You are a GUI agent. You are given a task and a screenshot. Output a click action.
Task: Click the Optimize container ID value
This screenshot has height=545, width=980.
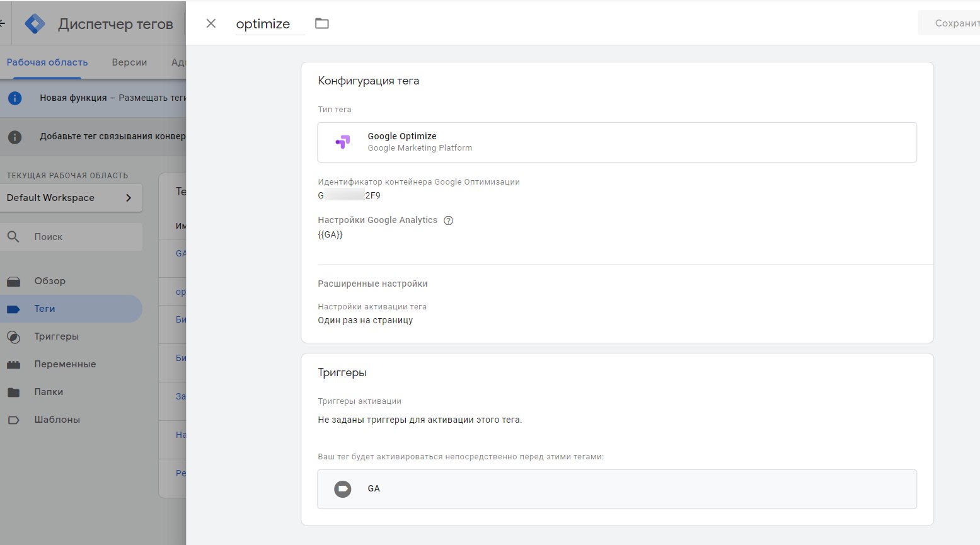pyautogui.click(x=349, y=195)
